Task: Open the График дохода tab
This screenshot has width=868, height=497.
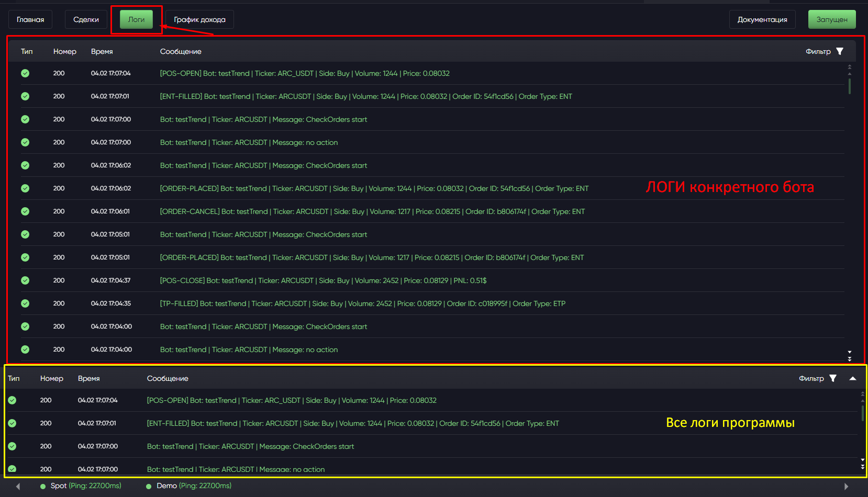Action: (199, 19)
